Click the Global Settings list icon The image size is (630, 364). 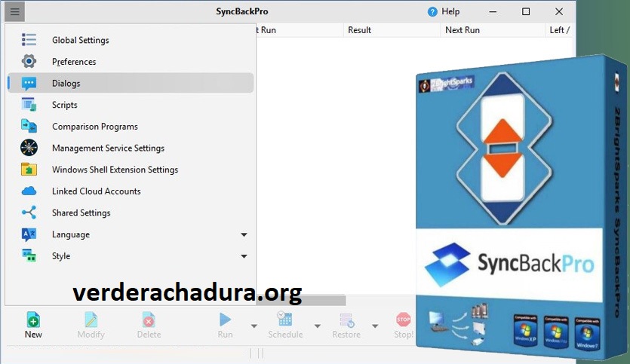coord(29,40)
